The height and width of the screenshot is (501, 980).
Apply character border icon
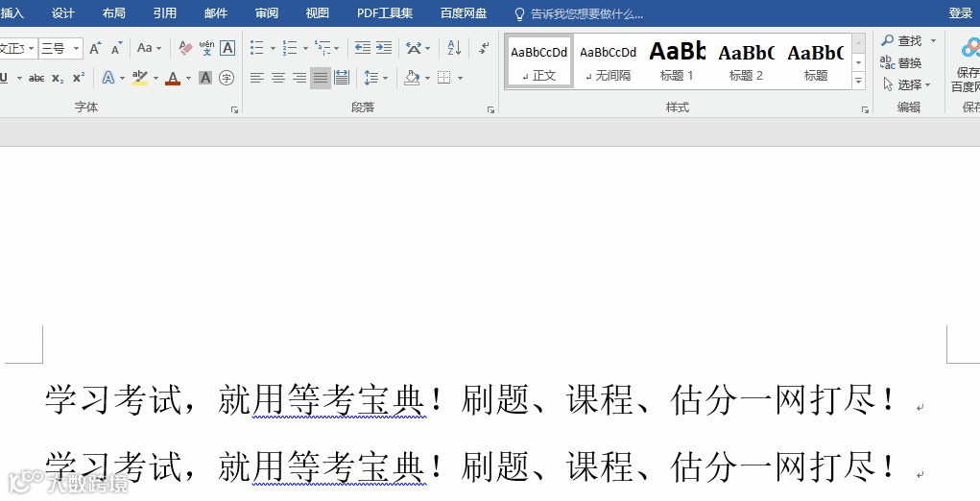point(227,48)
